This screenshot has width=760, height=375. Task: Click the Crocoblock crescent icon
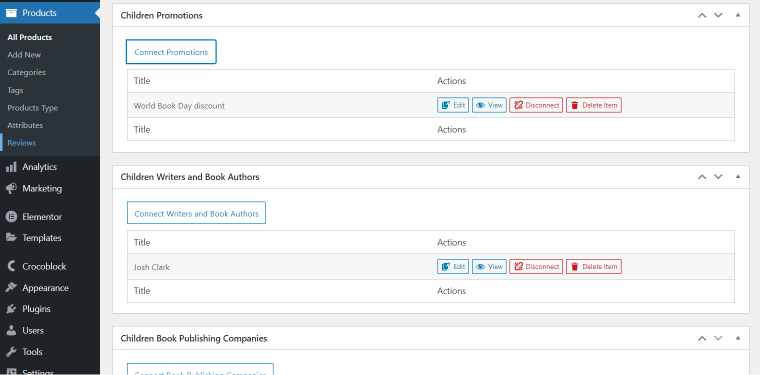pos(11,266)
